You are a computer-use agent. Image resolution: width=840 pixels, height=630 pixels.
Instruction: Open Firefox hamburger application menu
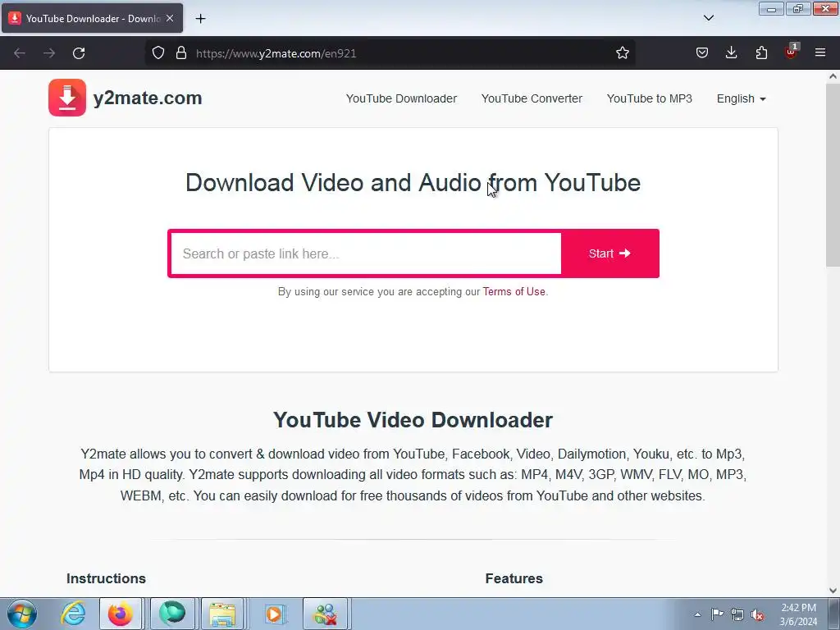point(820,52)
